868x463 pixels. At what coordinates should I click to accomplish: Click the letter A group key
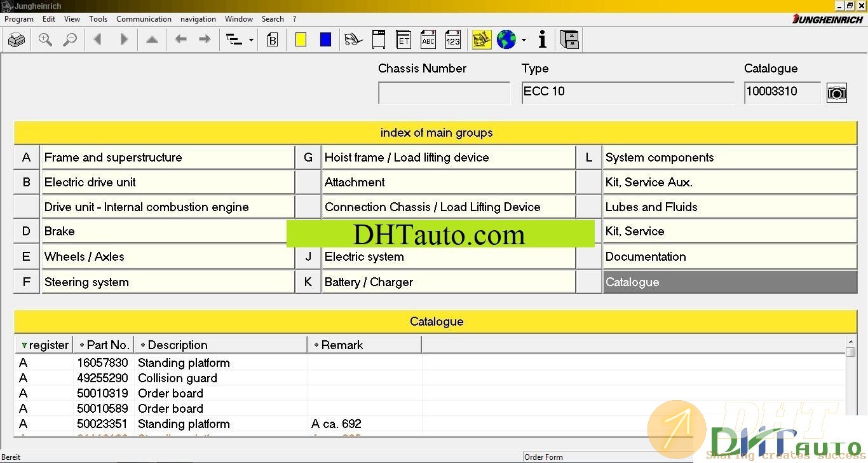[x=26, y=158]
